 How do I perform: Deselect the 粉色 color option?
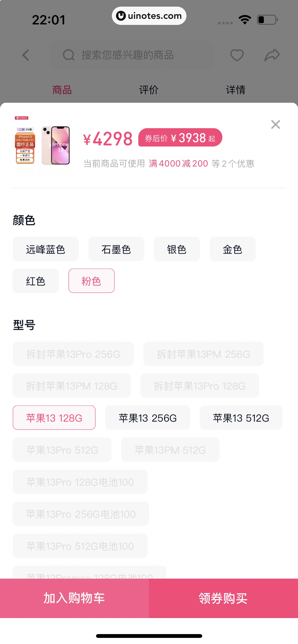pos(91,281)
